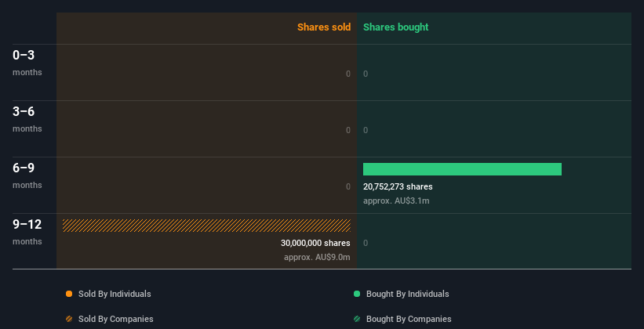Click the 0 sold value in 6–9 months row
The image size is (644, 329).
pyautogui.click(x=348, y=186)
